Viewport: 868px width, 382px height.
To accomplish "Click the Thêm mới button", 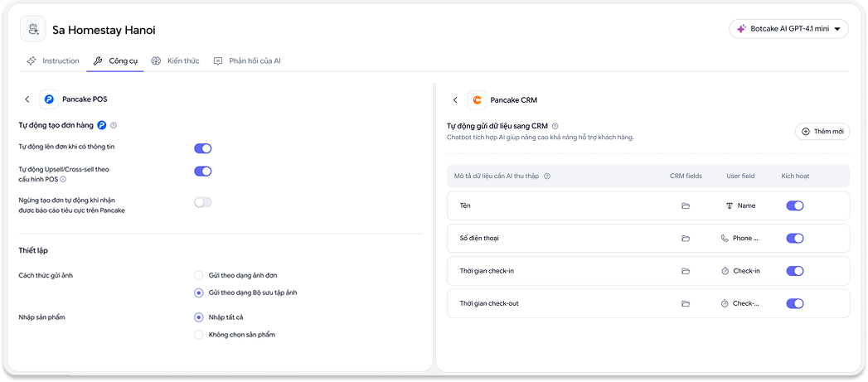I will [822, 132].
